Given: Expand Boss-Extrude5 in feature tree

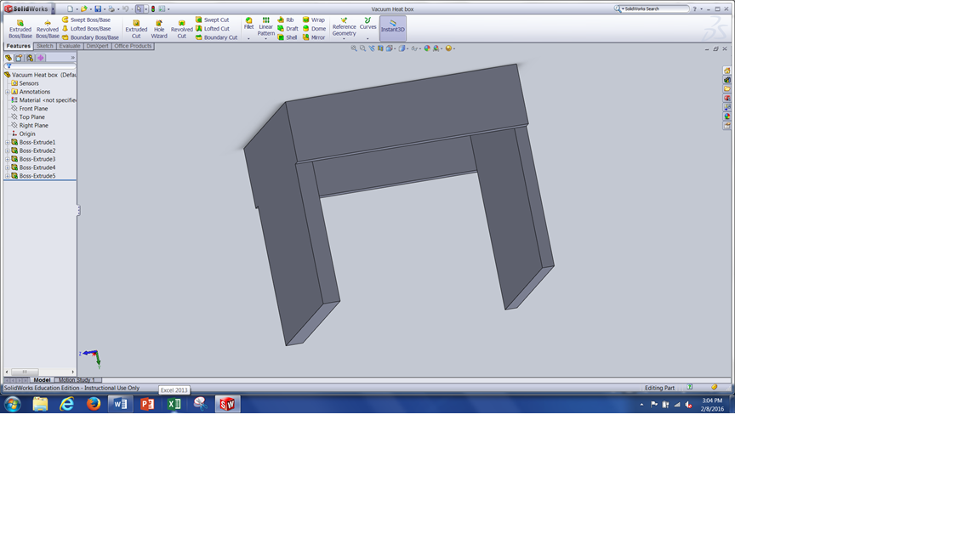Looking at the screenshot, I should 8,176.
